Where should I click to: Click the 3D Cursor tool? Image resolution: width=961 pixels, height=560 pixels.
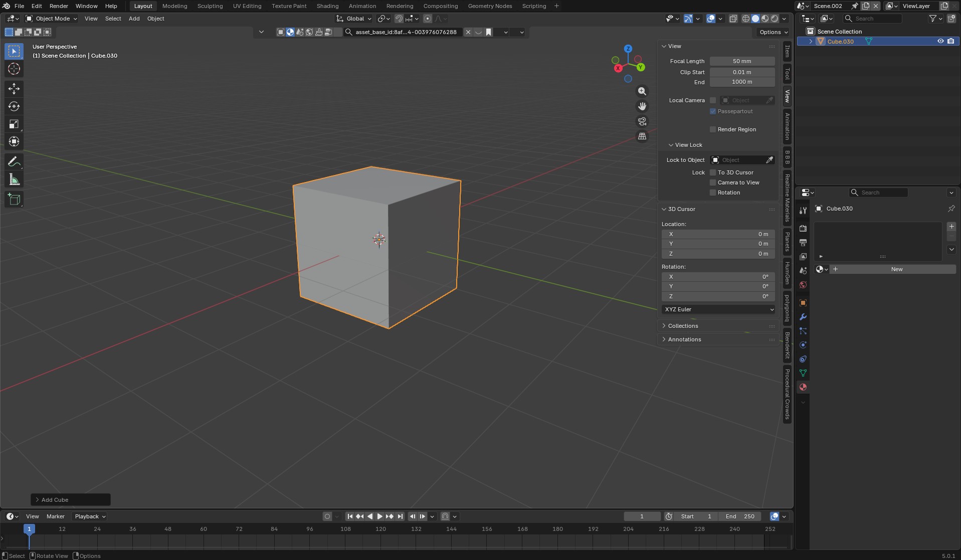(x=14, y=69)
